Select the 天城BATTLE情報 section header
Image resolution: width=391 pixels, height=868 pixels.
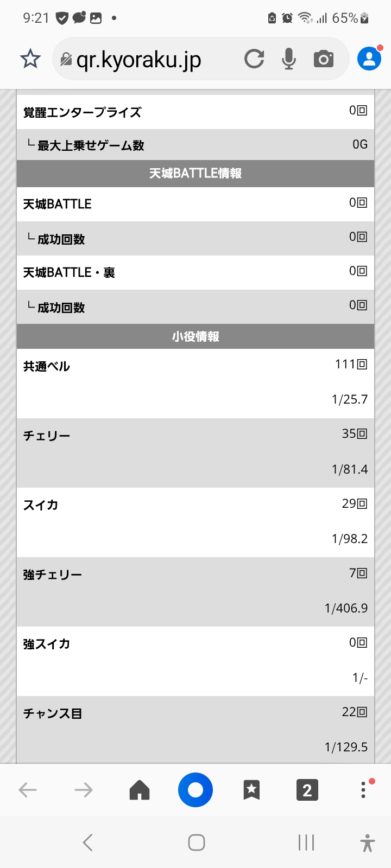195,174
